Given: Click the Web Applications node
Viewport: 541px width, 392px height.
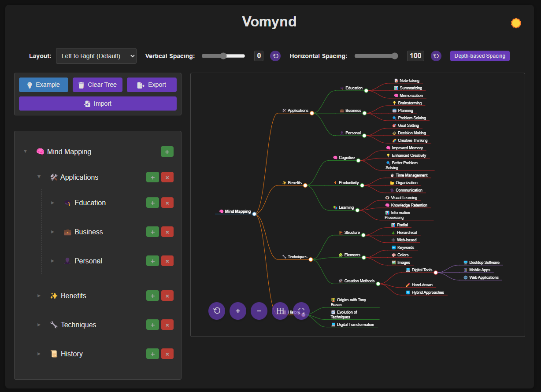Looking at the screenshot, I should click(481, 277).
